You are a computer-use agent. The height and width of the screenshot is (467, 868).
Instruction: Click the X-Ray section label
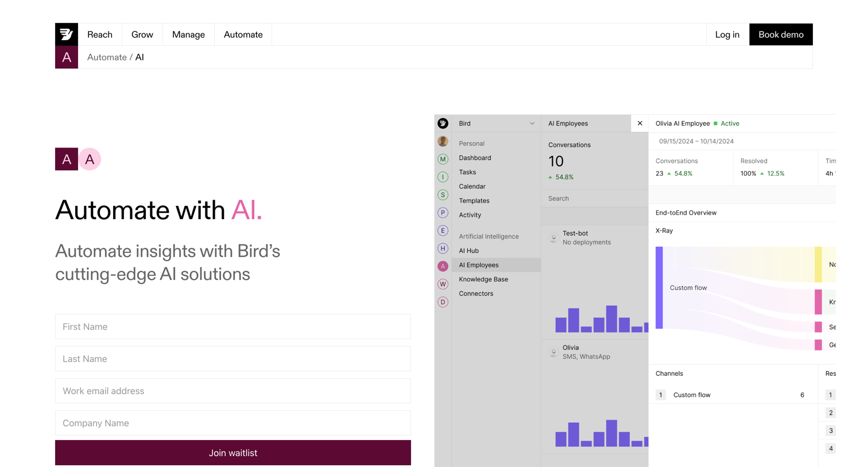664,231
